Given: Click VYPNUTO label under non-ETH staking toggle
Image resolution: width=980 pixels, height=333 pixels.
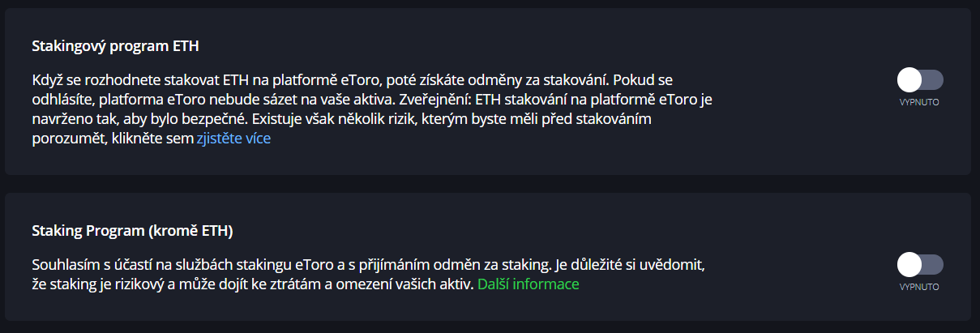Looking at the screenshot, I should (x=919, y=288).
